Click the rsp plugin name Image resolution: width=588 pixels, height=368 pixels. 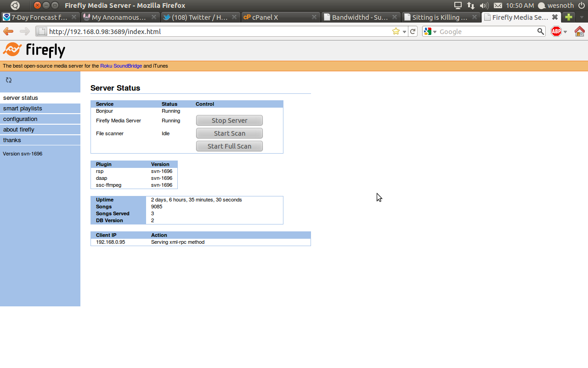(100, 171)
